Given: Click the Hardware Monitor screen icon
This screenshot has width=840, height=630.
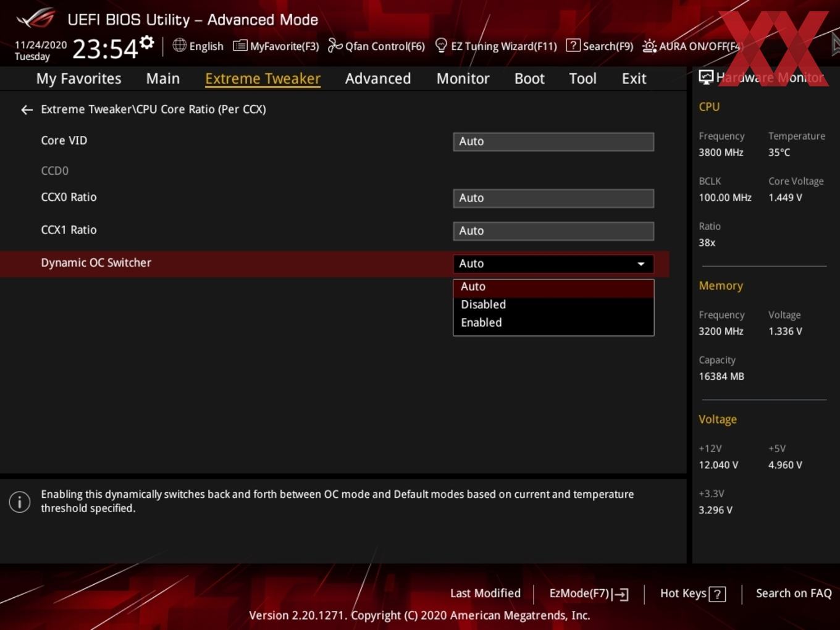Looking at the screenshot, I should (706, 77).
